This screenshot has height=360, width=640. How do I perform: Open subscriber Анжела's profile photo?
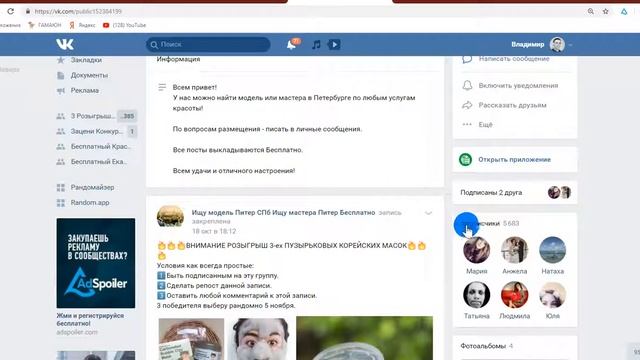[514, 250]
